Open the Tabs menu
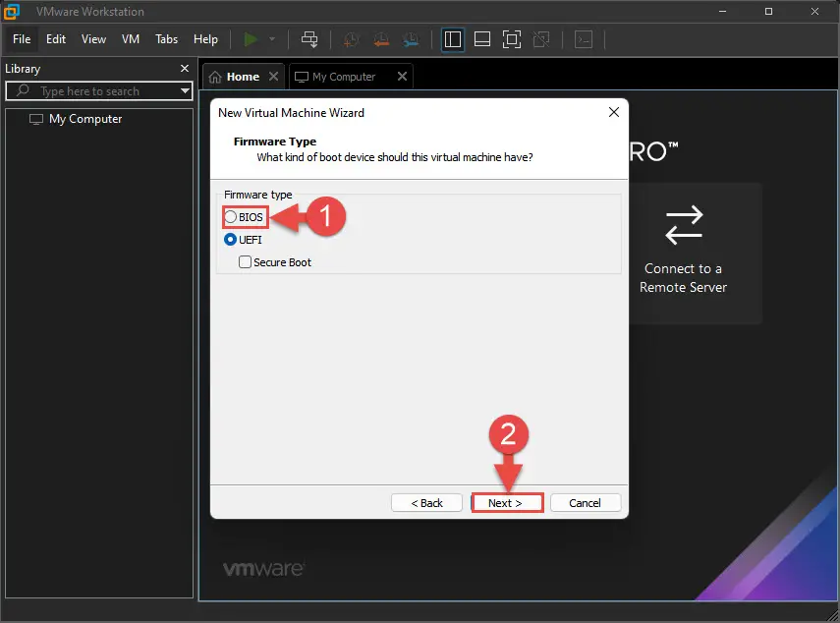 point(167,39)
